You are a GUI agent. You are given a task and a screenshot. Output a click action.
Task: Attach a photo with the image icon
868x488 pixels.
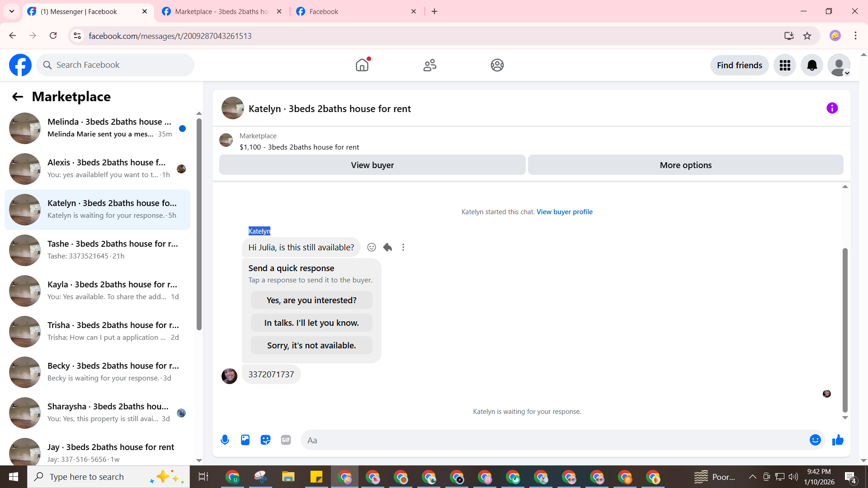[x=245, y=440]
